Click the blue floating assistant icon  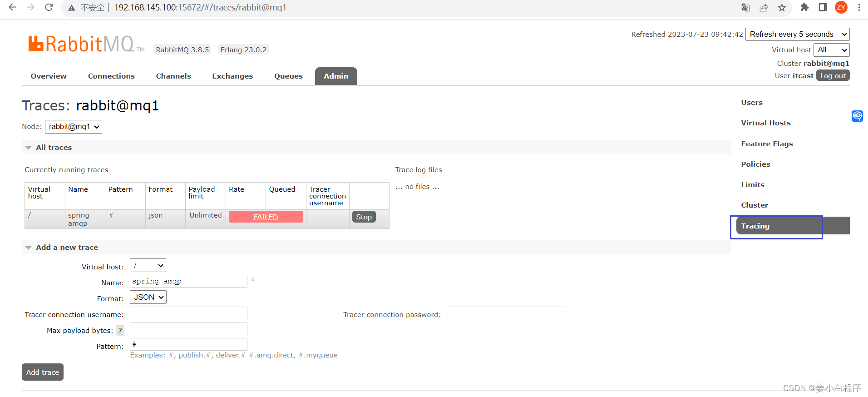point(857,116)
